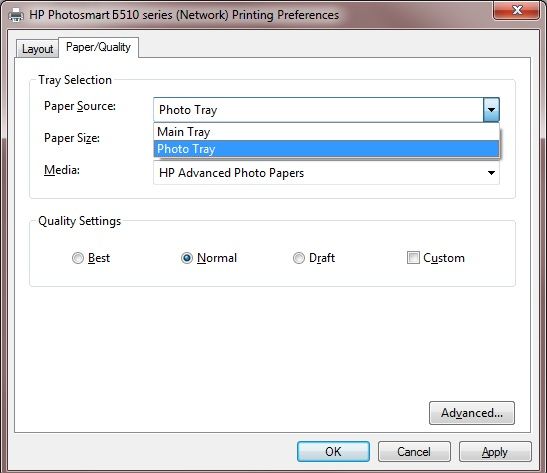Collapse the Paper Source dropdown arrow

click(x=491, y=110)
